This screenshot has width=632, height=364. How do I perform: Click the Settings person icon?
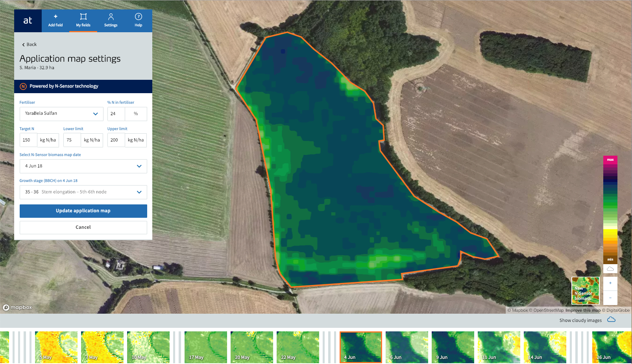pos(111,17)
